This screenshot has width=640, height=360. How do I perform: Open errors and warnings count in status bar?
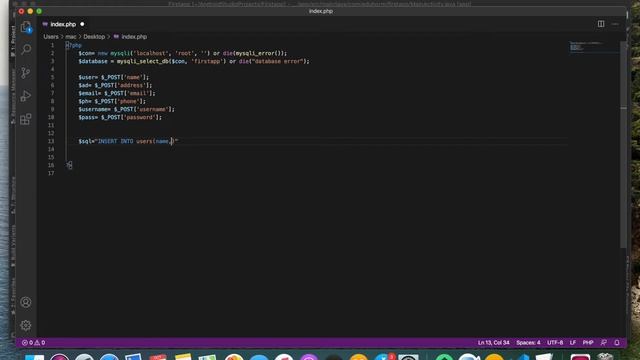33,342
